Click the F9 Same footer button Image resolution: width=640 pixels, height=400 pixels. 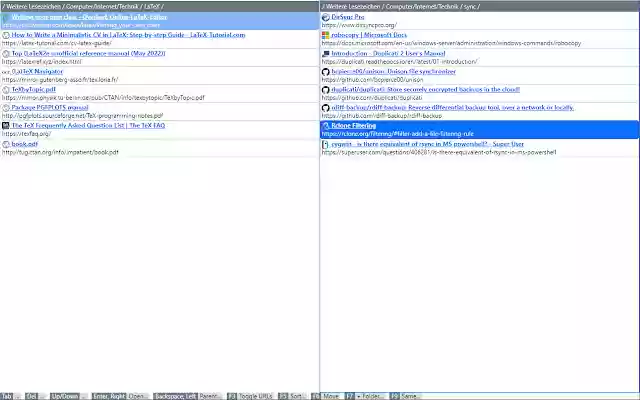pos(405,396)
